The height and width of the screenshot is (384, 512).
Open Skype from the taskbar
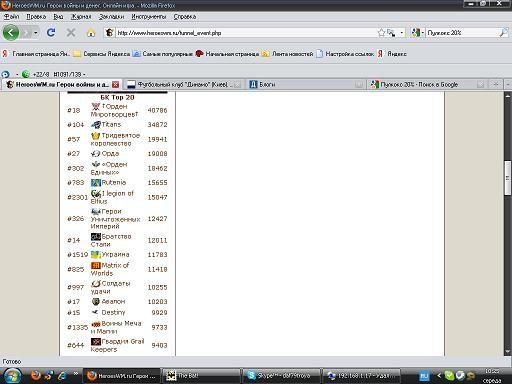(x=281, y=376)
